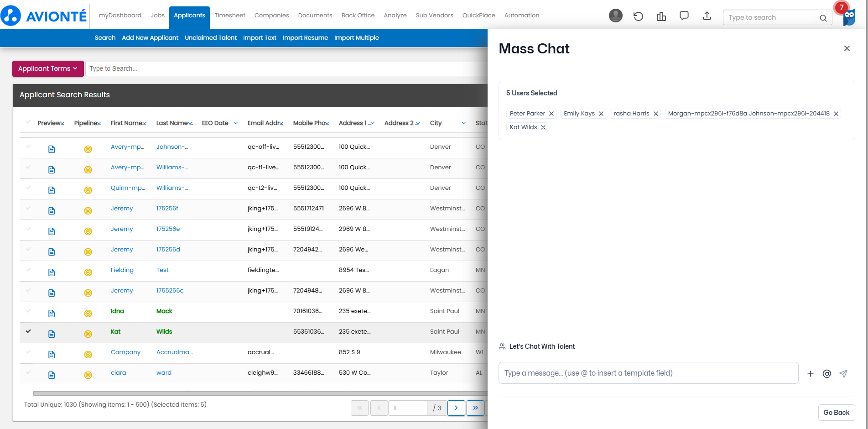The image size is (868, 429).
Task: Click the search magnifier icon
Action: click(x=823, y=18)
